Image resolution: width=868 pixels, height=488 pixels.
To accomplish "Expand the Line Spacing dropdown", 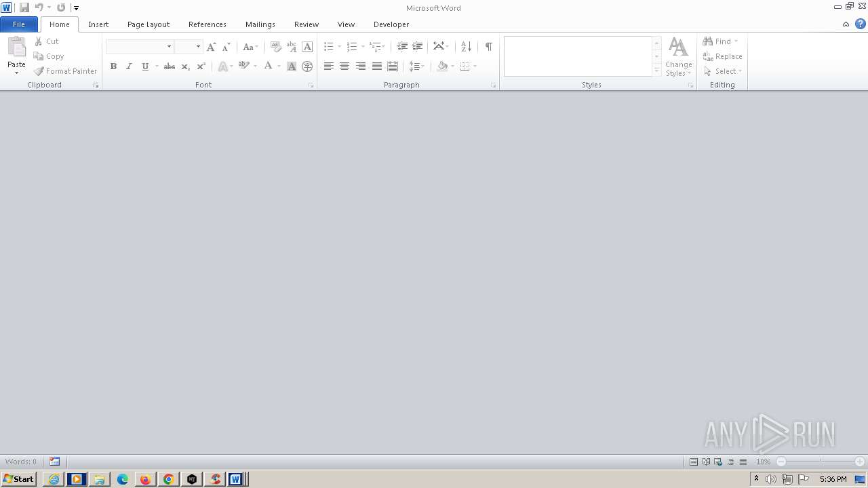I will (x=416, y=66).
